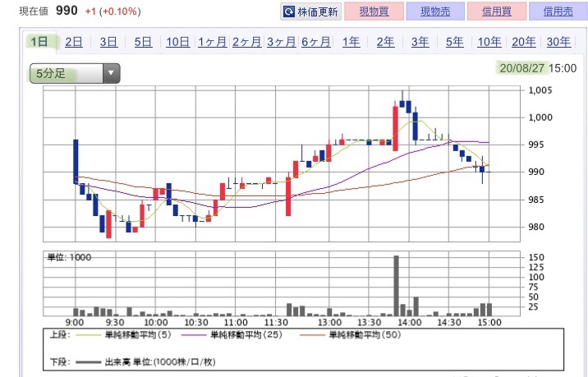Click the +1 (+0.10%) change text
This screenshot has height=377, width=588.
click(x=113, y=11)
